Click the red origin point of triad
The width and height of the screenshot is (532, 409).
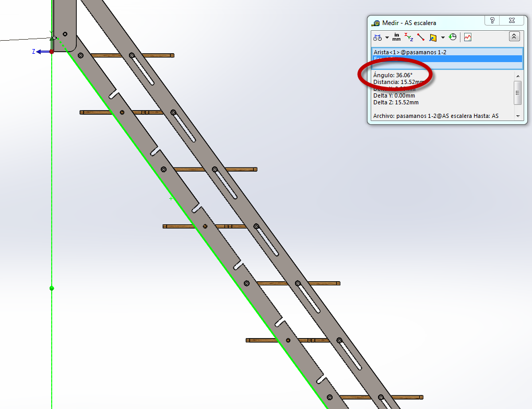(51, 52)
